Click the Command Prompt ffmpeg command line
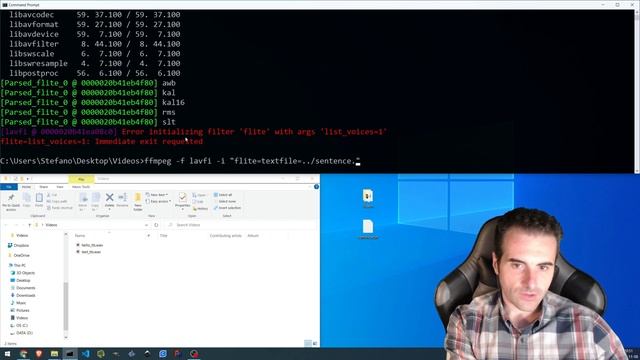This screenshot has width=640, height=360. point(180,161)
